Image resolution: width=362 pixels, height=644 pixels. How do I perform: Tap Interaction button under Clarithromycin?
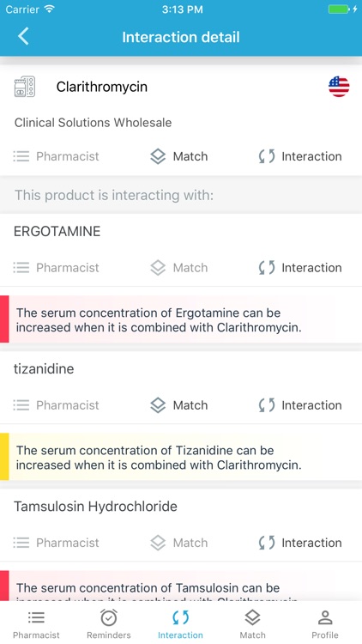[300, 156]
